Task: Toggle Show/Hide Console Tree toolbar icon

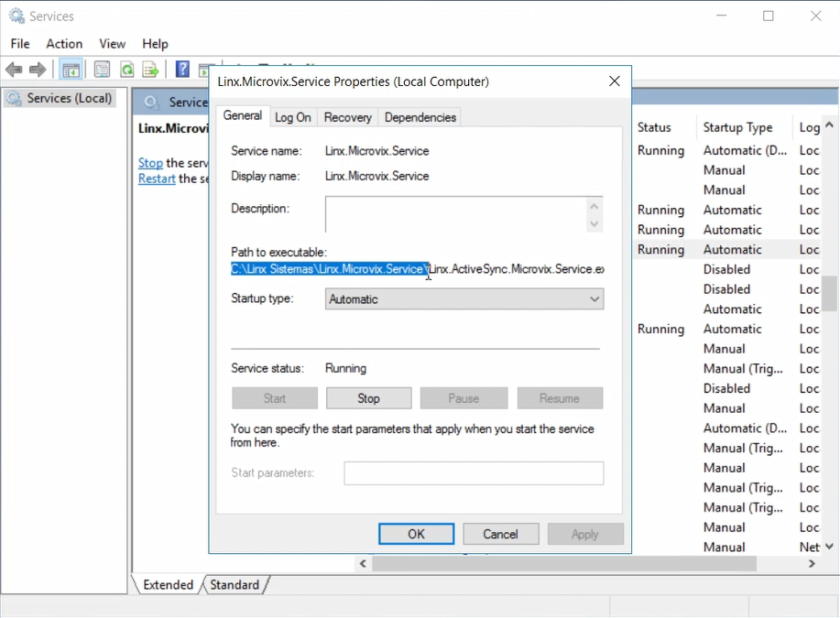Action: click(71, 69)
